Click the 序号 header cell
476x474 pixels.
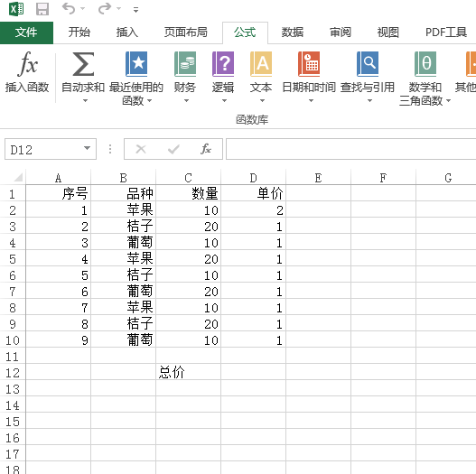coord(59,193)
